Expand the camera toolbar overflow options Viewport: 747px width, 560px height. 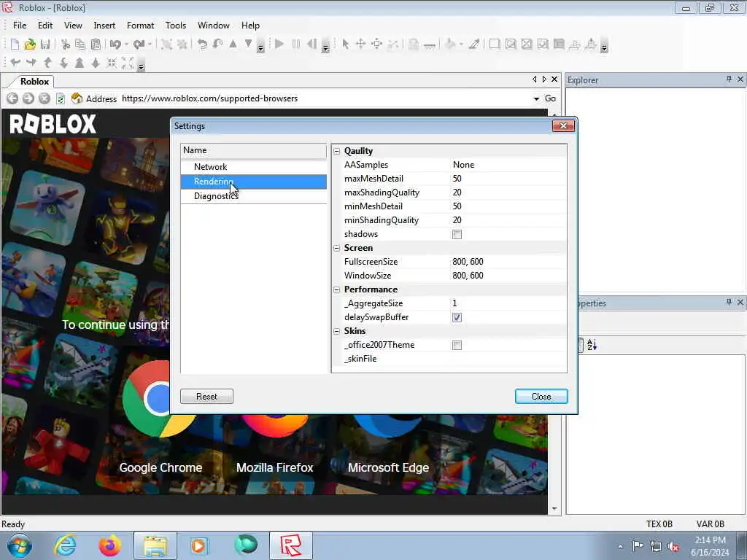pos(141,65)
